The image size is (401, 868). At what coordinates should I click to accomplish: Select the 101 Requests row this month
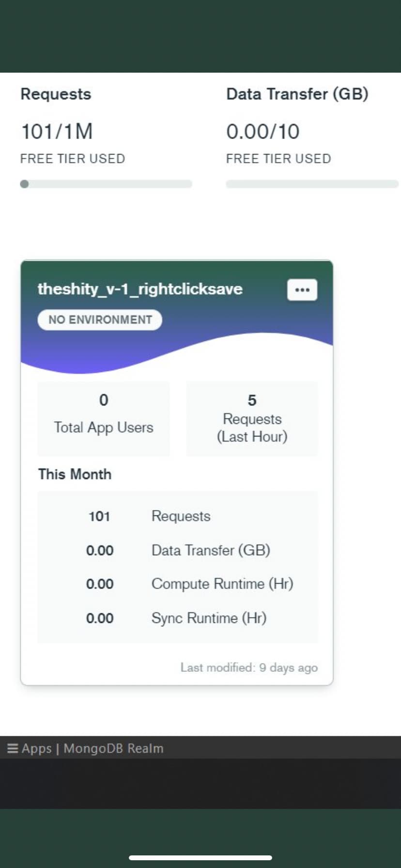tap(178, 516)
